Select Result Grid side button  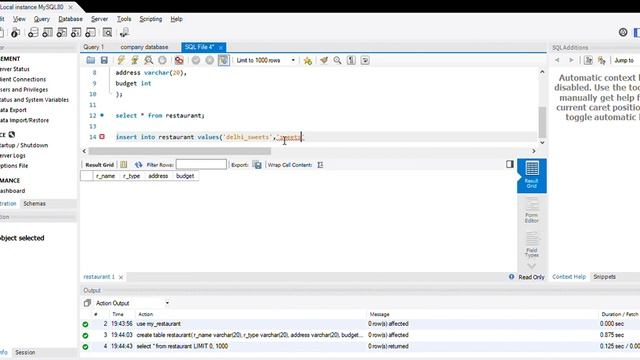click(x=532, y=176)
